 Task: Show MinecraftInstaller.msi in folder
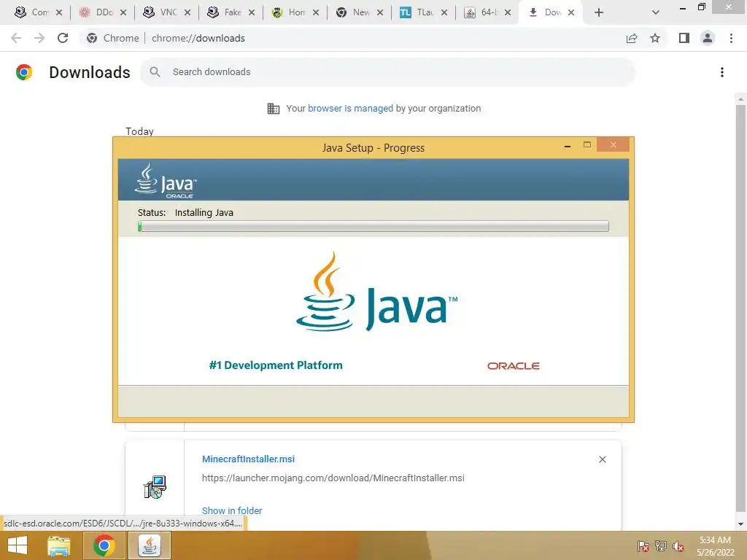coord(232,510)
